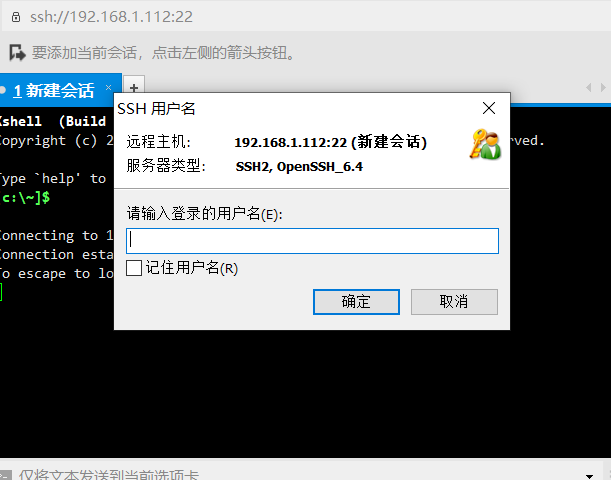
Task: Click the padlock icon in address bar
Action: 16,17
